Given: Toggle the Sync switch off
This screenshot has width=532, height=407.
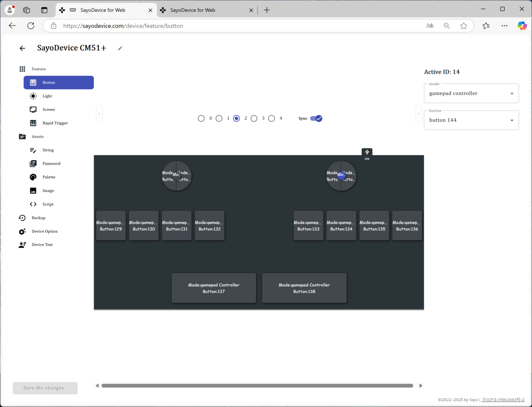Looking at the screenshot, I should click(x=316, y=119).
